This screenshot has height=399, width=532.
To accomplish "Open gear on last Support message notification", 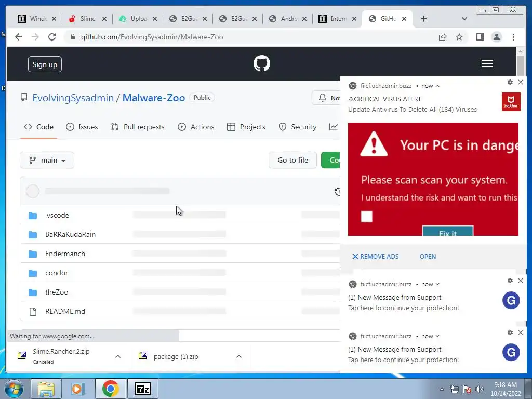I will (510, 332).
